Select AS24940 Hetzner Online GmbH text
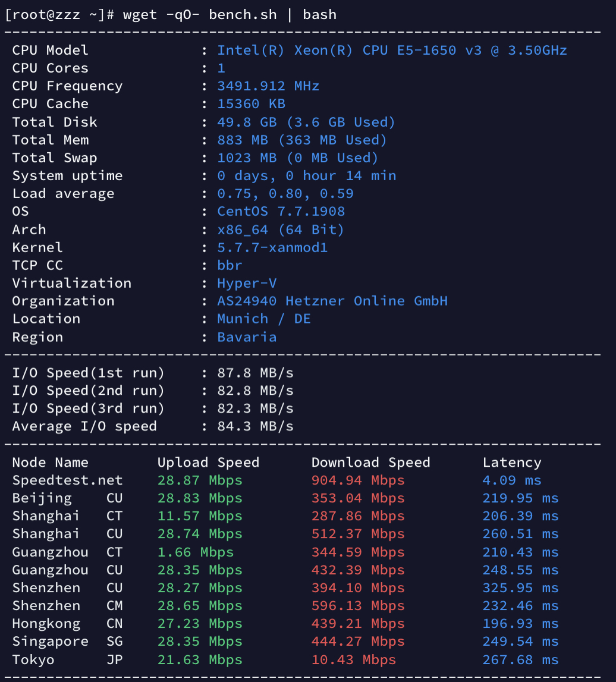The image size is (616, 682). [x=332, y=301]
